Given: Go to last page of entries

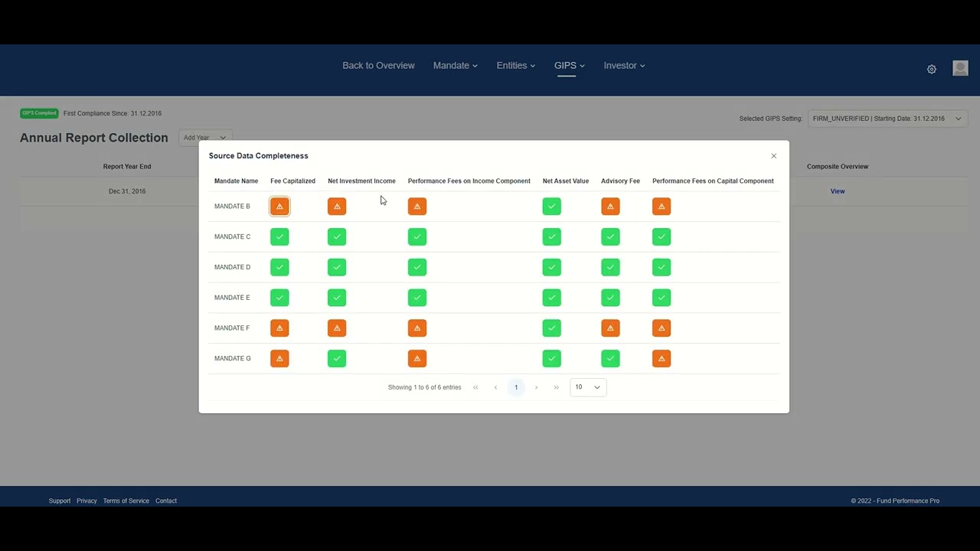Looking at the screenshot, I should coord(557,387).
